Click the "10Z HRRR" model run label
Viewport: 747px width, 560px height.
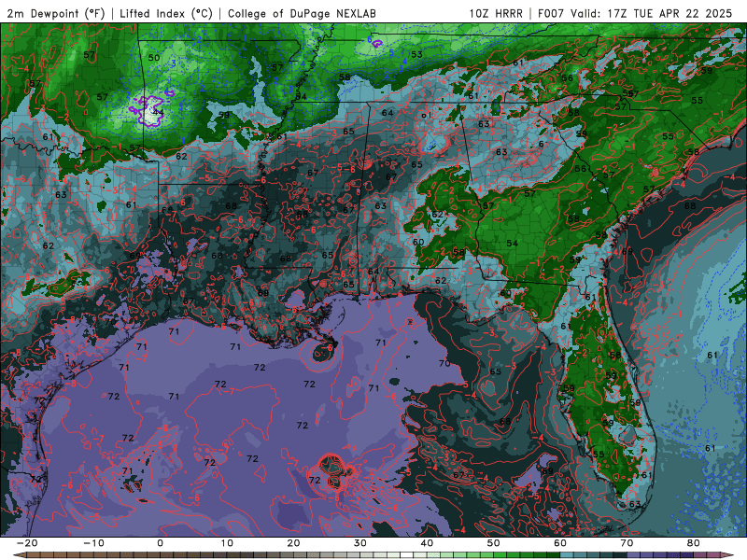pyautogui.click(x=496, y=13)
